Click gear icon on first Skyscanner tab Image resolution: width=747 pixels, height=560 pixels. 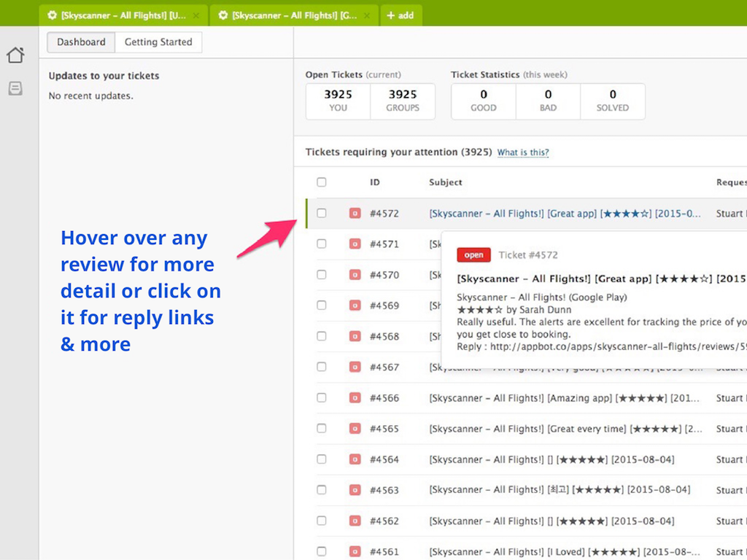52,15
